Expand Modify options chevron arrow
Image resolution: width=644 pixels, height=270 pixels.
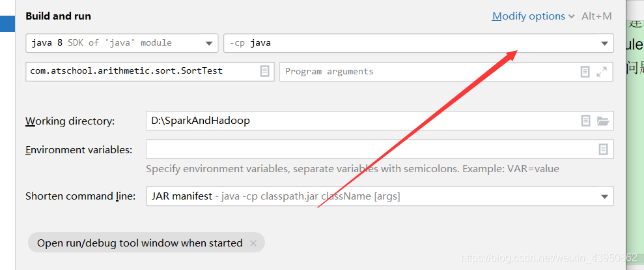pos(571,17)
